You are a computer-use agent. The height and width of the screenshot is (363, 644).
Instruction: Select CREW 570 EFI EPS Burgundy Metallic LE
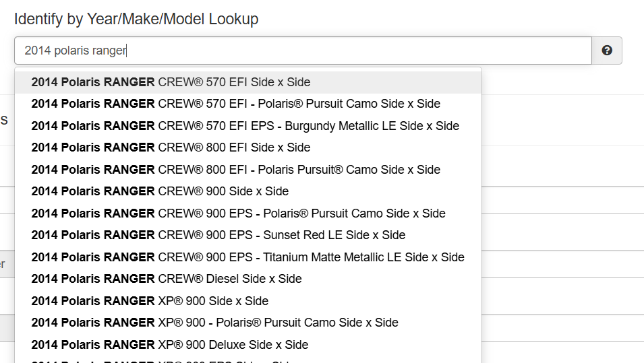click(245, 126)
